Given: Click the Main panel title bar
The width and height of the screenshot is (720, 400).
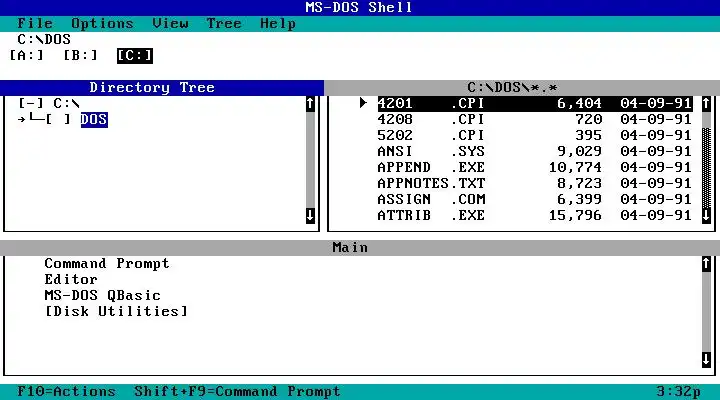Looking at the screenshot, I should (x=360, y=248).
